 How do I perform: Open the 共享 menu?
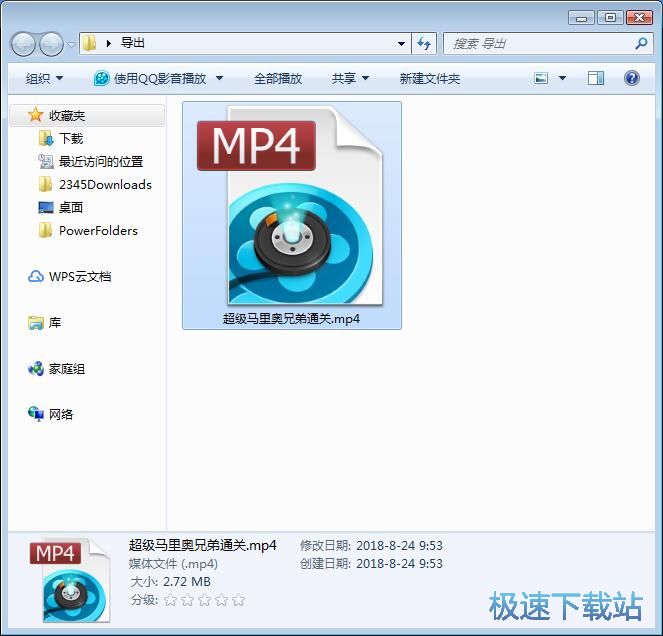350,78
